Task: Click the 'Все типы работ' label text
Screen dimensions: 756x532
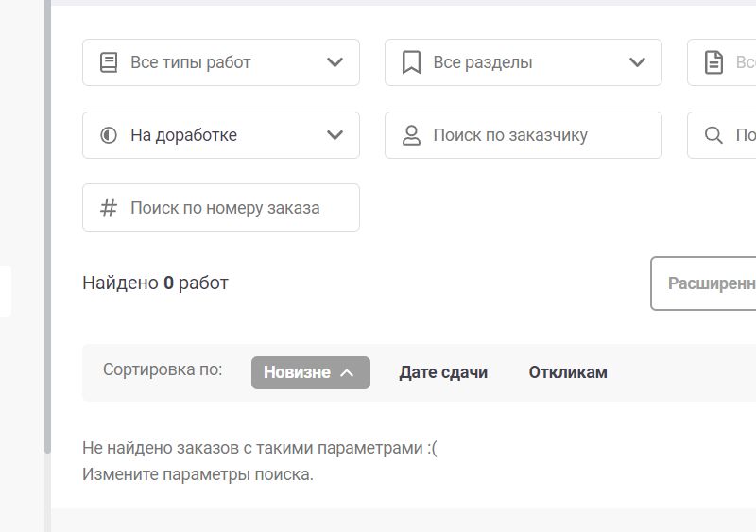Action: click(x=190, y=62)
